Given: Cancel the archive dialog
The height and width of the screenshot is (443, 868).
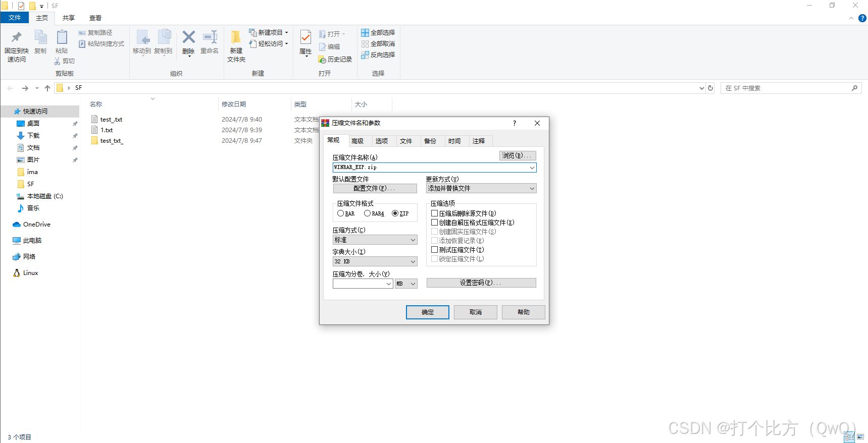Looking at the screenshot, I should click(x=476, y=312).
